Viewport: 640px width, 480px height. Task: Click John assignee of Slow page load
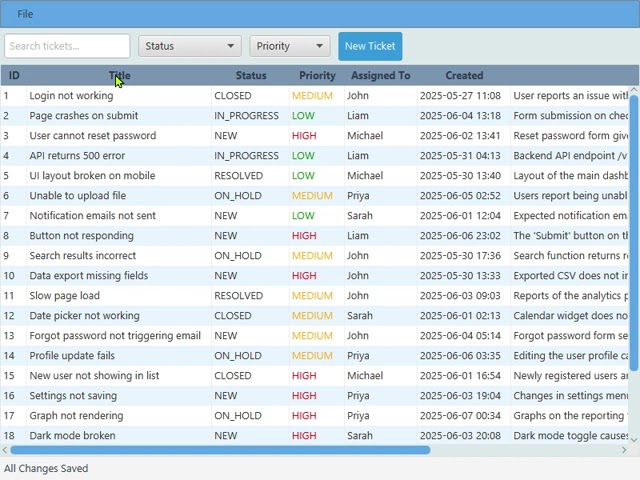[358, 296]
